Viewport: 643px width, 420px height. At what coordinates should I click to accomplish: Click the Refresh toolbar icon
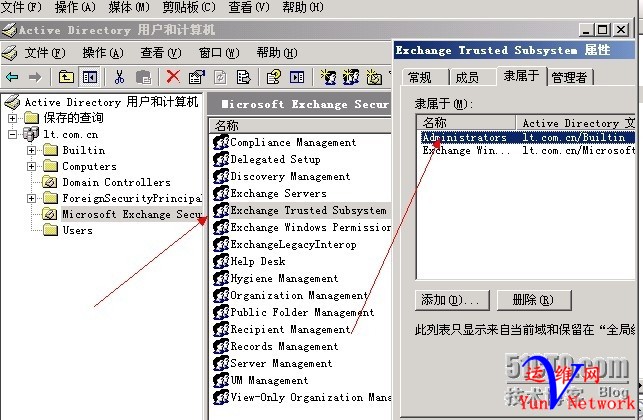[220, 77]
